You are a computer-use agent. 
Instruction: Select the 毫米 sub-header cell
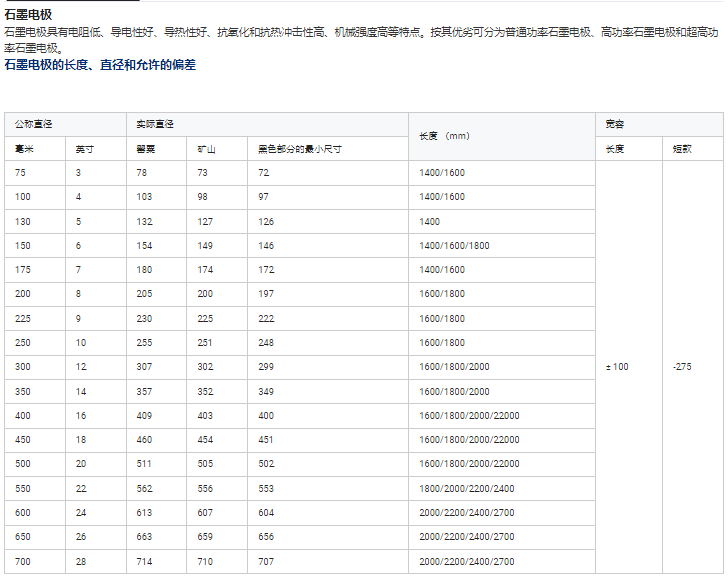click(25, 149)
